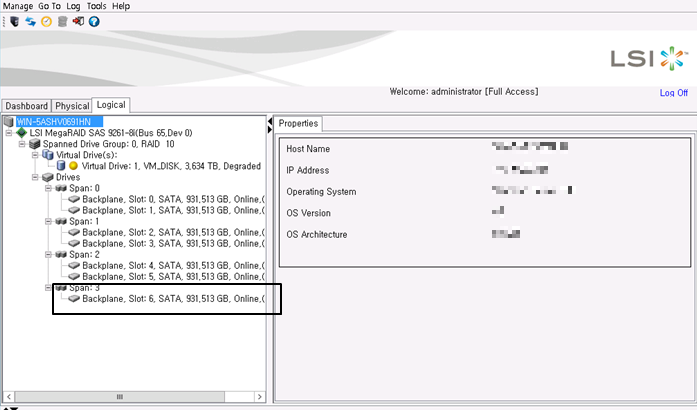The image size is (697, 410).
Task: Click disk icon for Slot: 2 drive
Action: (x=74, y=232)
